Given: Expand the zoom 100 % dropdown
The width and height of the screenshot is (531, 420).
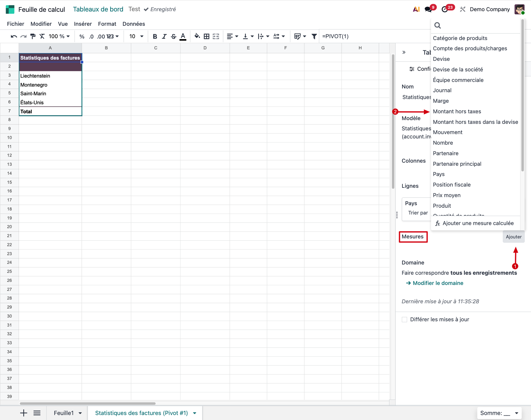Looking at the screenshot, I should [x=59, y=36].
